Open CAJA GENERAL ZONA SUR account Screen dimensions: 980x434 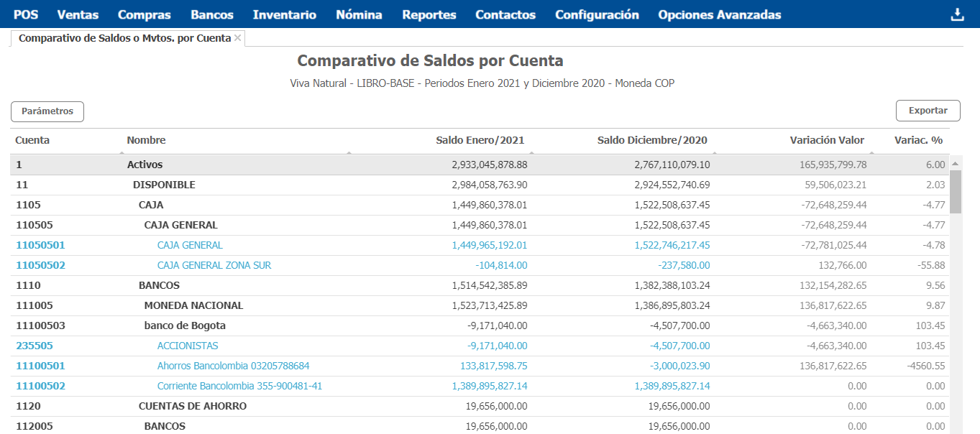tap(214, 265)
